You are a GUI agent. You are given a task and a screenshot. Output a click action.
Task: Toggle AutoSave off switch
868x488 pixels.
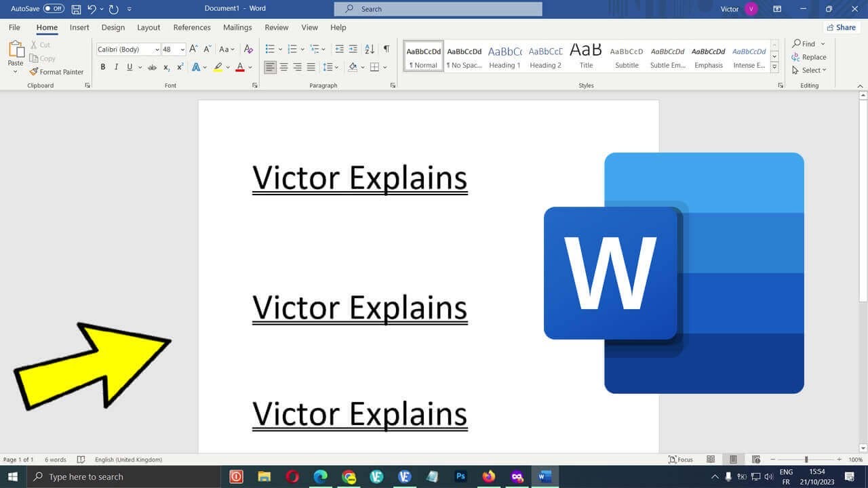pyautogui.click(x=54, y=9)
